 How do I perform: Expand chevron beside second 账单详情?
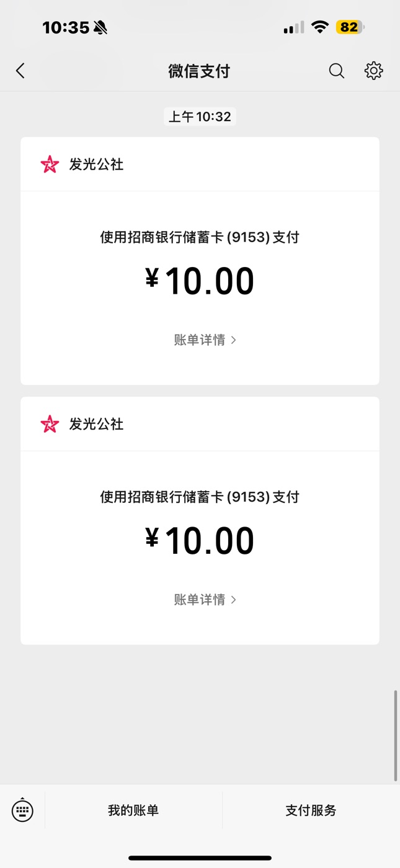click(x=234, y=600)
